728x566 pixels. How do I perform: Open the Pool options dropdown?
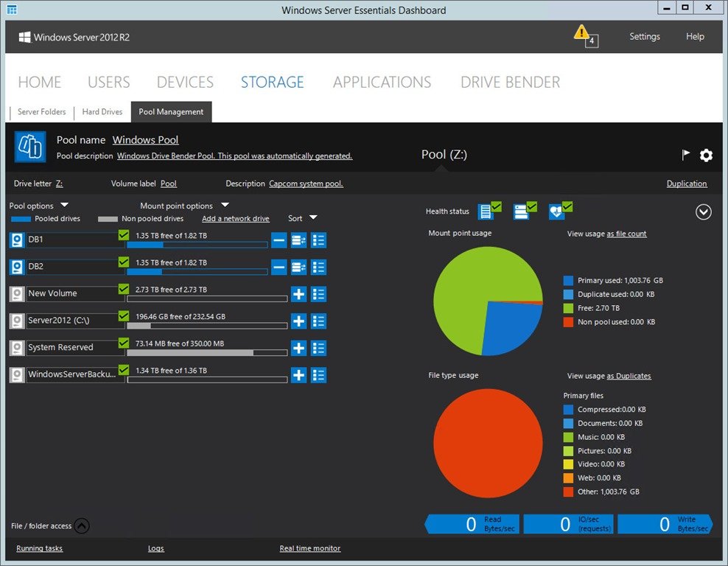tap(39, 205)
